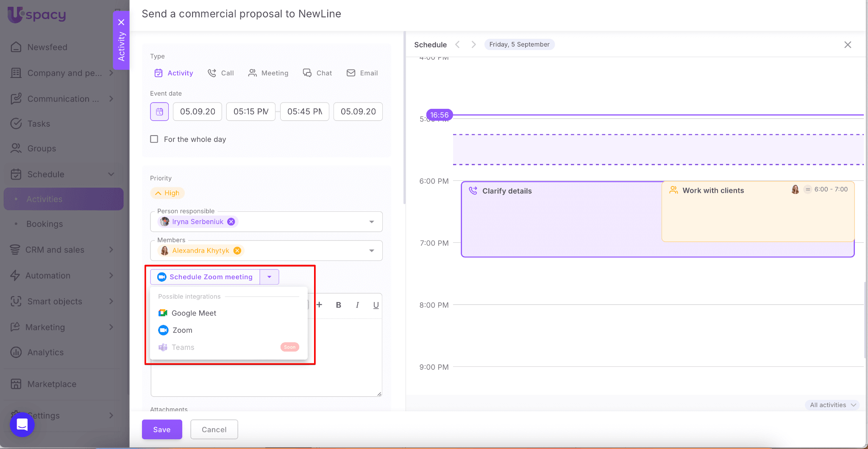Screen dimensions: 868x449
Task: Enable the For the whole day checkbox
Action: [154, 139]
